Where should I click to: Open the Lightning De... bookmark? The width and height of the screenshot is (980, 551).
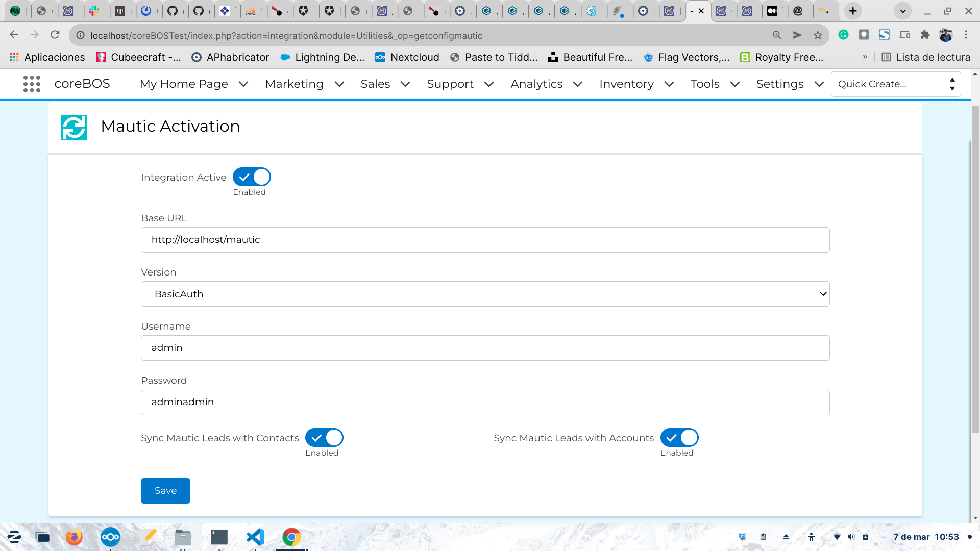(x=322, y=57)
